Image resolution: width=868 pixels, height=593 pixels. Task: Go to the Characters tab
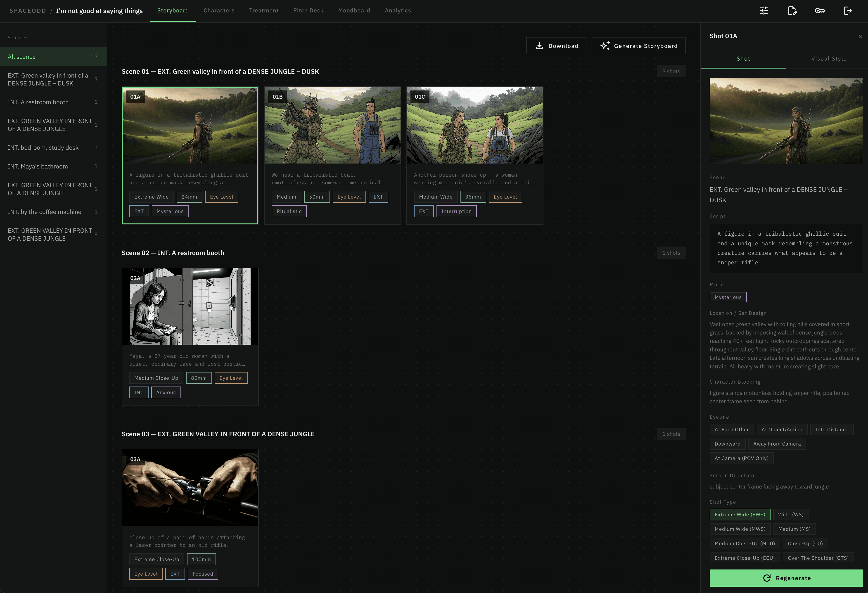219,10
